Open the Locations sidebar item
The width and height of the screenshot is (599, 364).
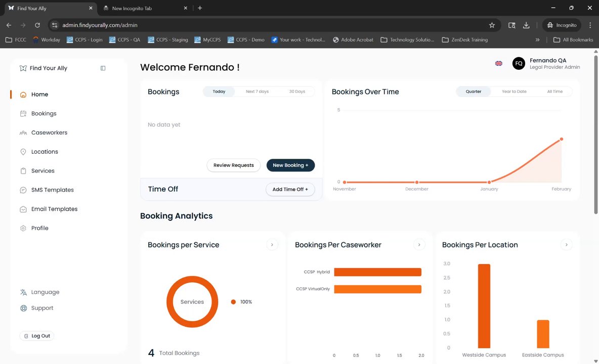pos(45,152)
